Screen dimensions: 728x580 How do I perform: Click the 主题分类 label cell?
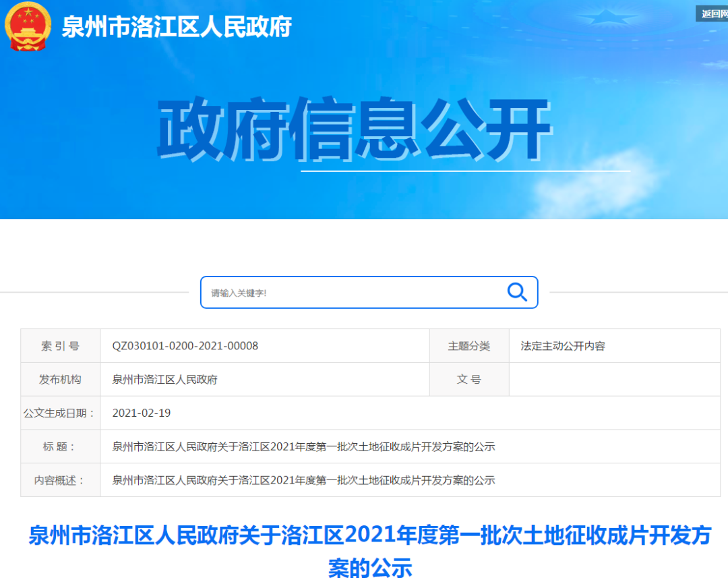click(469, 346)
